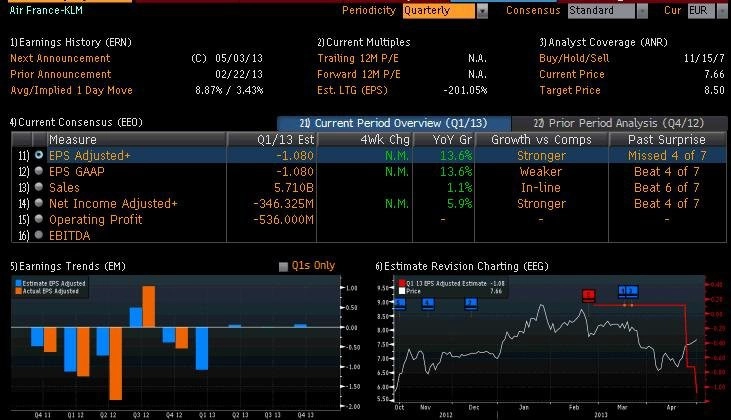Select the Net Income Adjusted+ radio button
Screen dimensions: 731x420
39,203
